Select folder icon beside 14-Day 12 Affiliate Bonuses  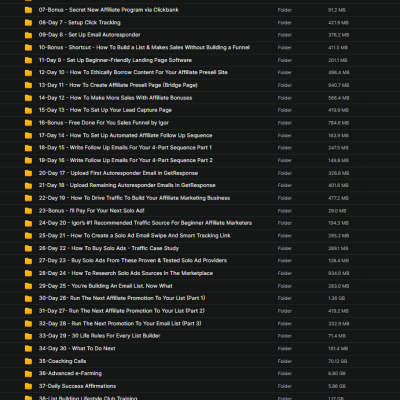point(29,98)
